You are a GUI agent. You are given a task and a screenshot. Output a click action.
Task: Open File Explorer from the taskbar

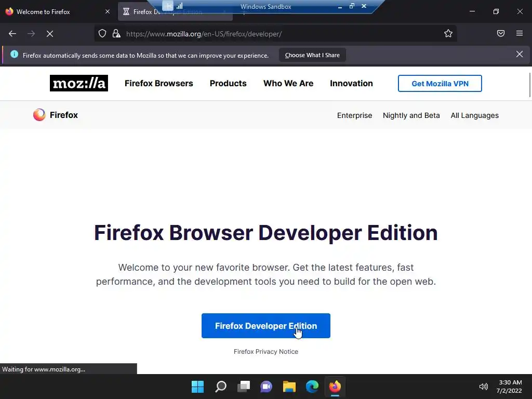(289, 387)
